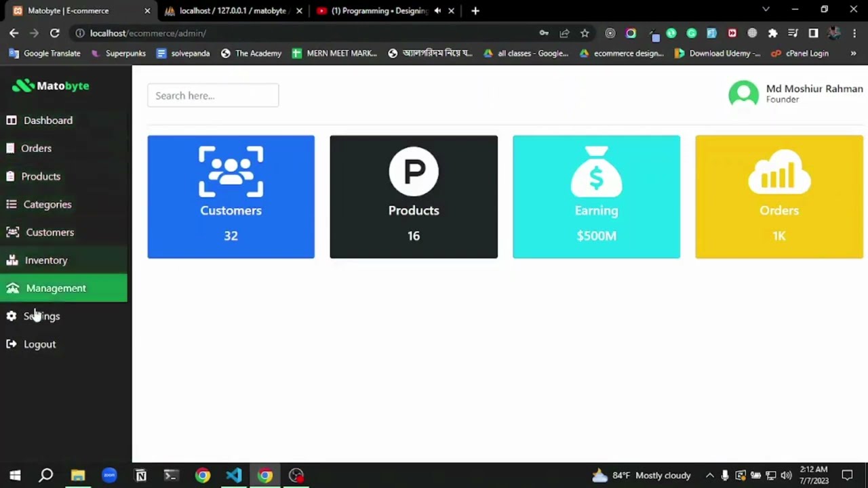Reload the page with browser refresh
The height and width of the screenshot is (488, 868).
[54, 33]
